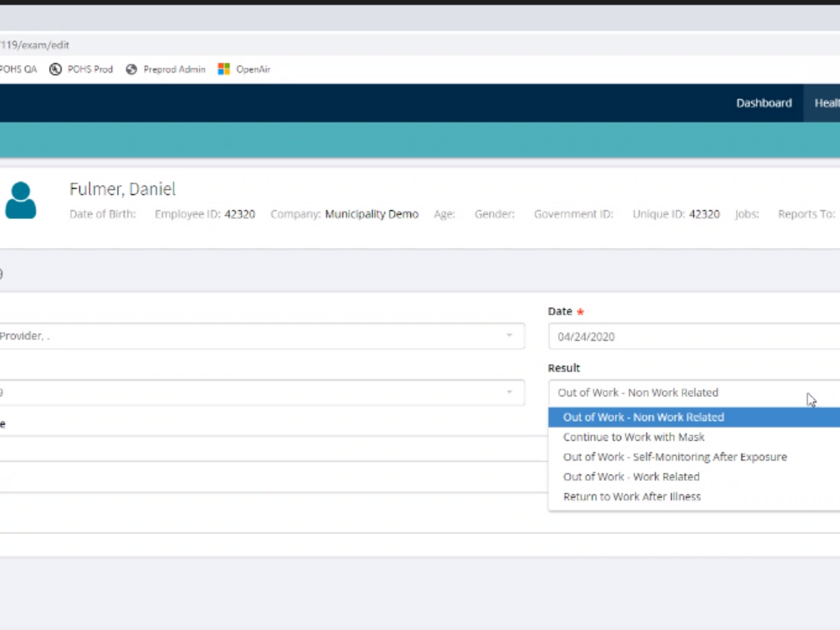
Task: Click Unique ID value 42320
Action: point(704,214)
